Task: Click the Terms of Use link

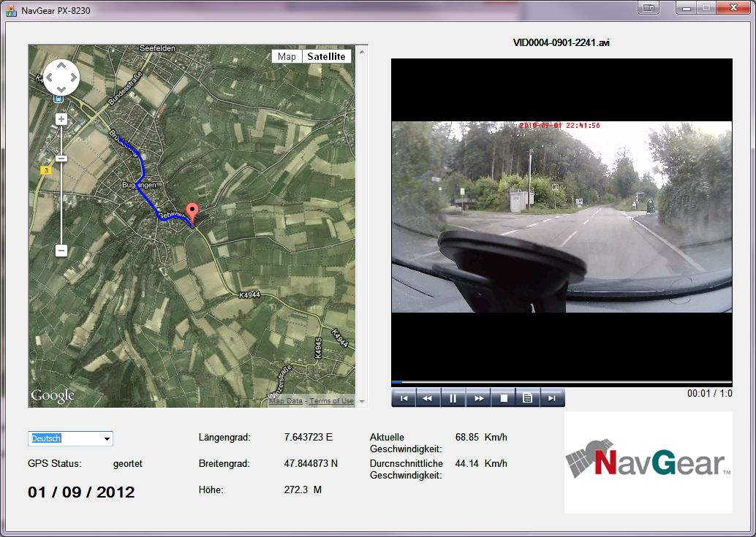Action: [331, 401]
